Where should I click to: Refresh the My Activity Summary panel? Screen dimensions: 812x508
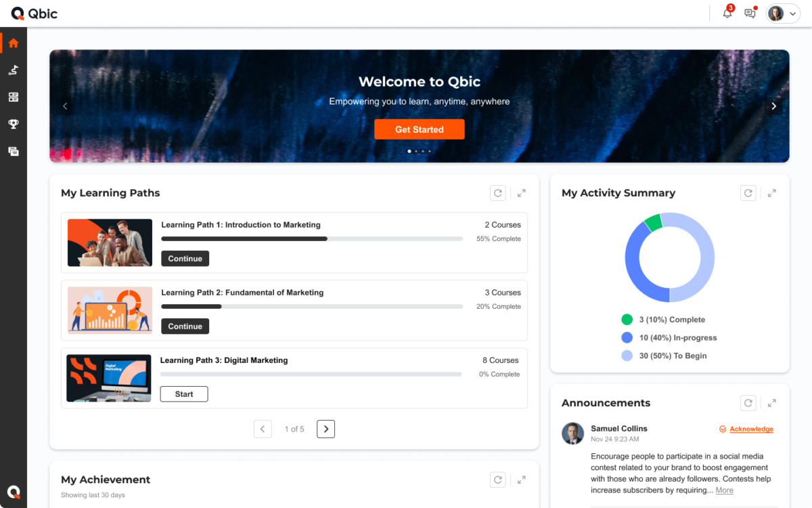tap(748, 192)
